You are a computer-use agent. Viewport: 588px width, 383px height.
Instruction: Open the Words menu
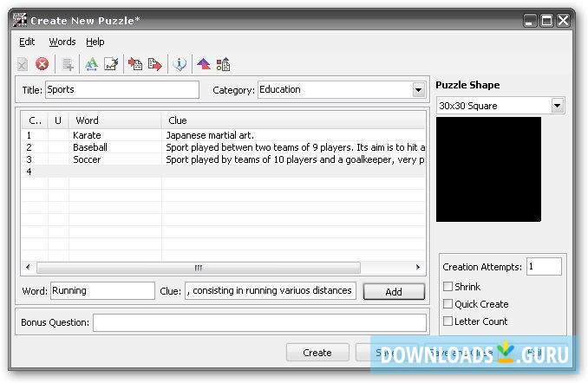(62, 42)
